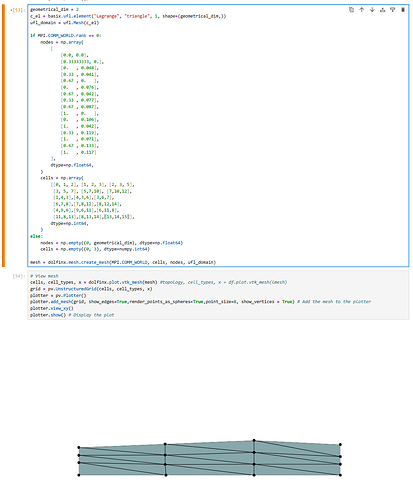Insert a new cell above
Viewport: 413px width, 500px height.
click(382, 10)
